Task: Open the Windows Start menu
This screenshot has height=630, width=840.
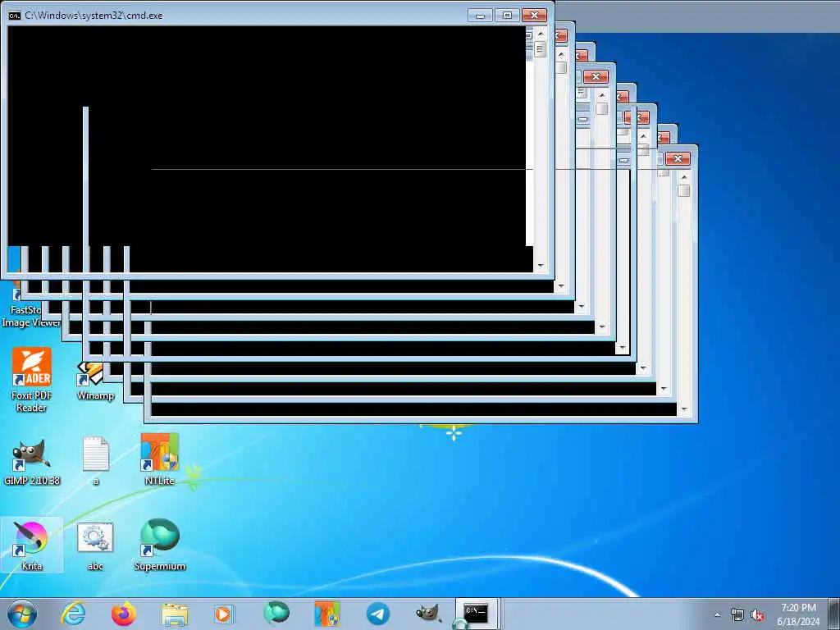Action: pos(22,614)
